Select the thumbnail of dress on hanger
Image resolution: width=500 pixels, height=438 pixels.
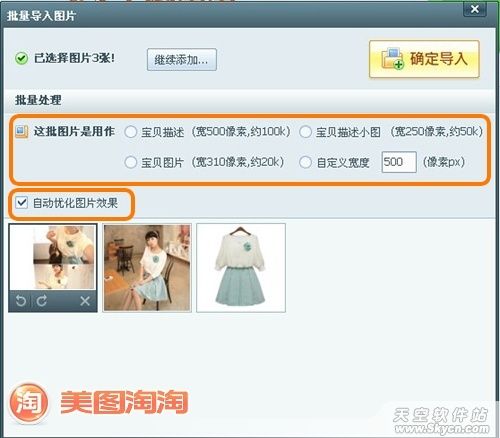click(x=241, y=268)
